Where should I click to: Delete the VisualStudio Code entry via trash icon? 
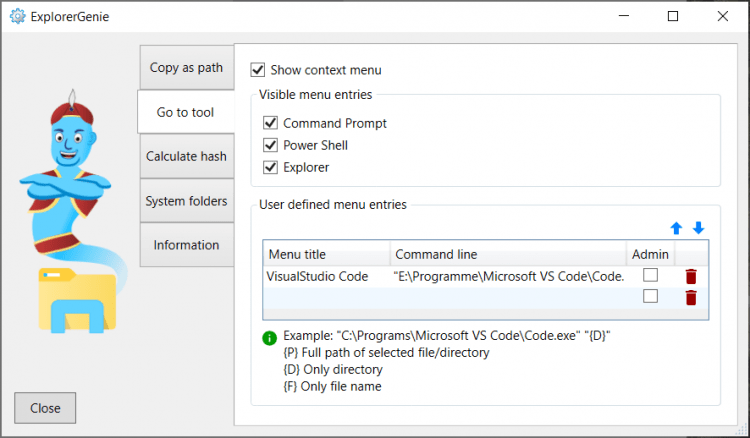(691, 276)
